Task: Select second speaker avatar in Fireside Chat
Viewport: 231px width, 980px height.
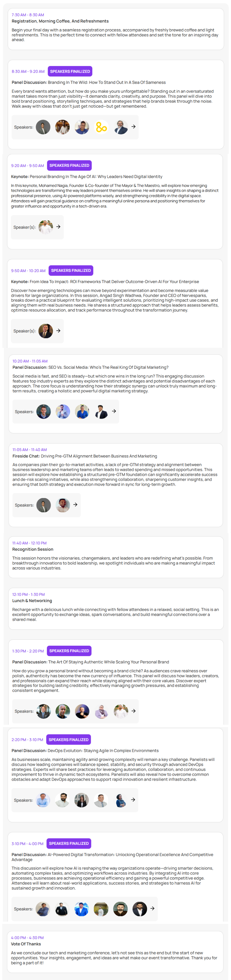Action: click(63, 505)
